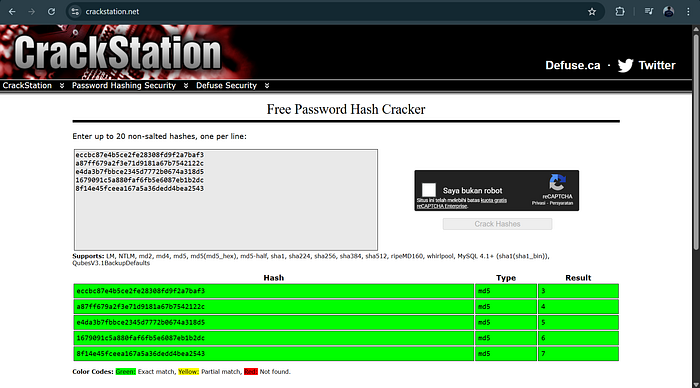Click the scrollbar down arrow
Image resolution: width=700 pixels, height=388 pixels.
click(696, 384)
